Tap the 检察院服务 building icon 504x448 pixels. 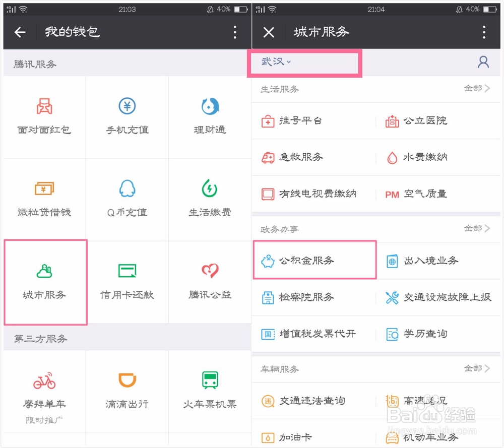(x=268, y=298)
